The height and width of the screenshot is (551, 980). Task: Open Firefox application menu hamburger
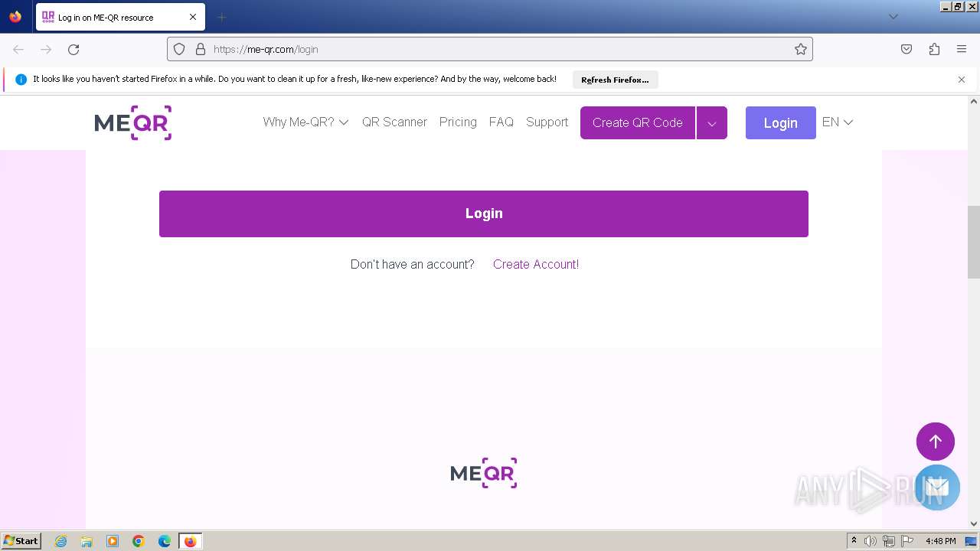pos(962,49)
